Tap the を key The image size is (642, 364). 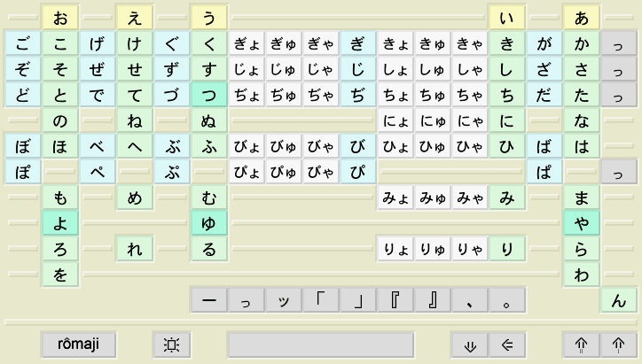click(60, 275)
